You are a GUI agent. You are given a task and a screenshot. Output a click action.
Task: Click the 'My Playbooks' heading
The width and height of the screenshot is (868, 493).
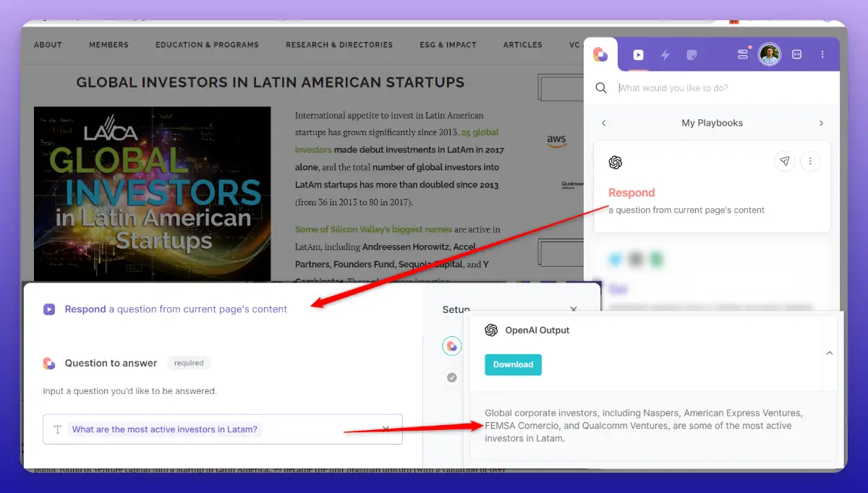(x=712, y=123)
